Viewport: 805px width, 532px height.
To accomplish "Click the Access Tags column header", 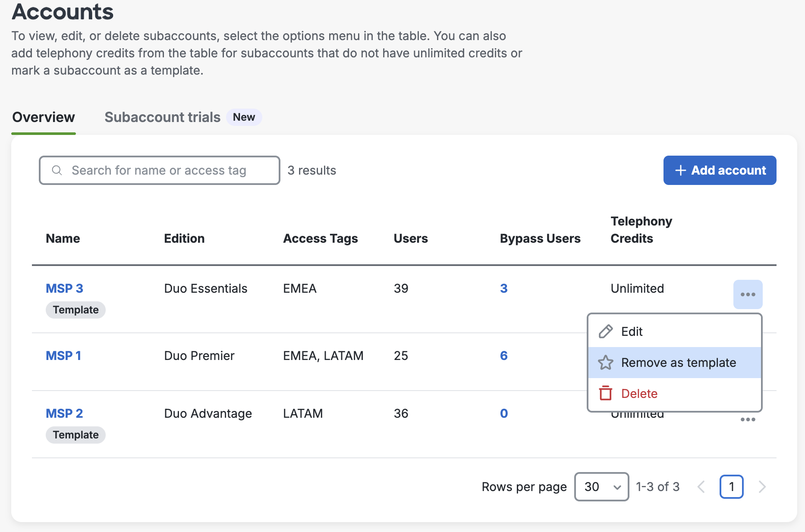I will pyautogui.click(x=321, y=238).
